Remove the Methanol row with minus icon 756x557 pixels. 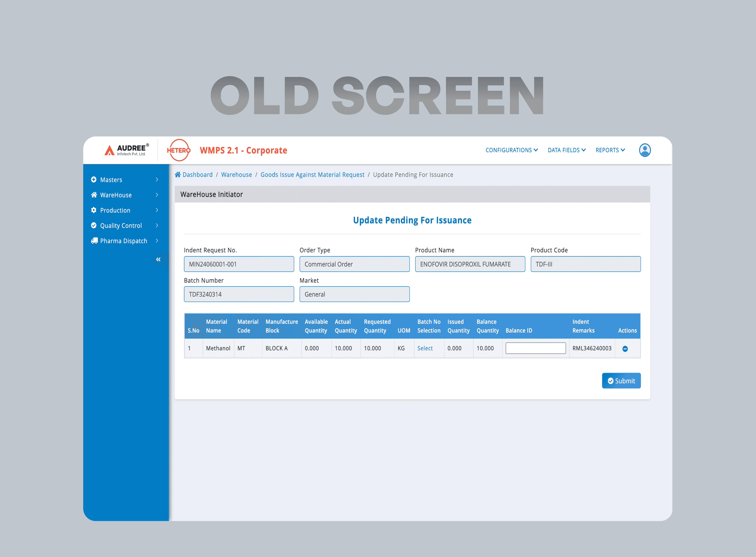(x=625, y=349)
